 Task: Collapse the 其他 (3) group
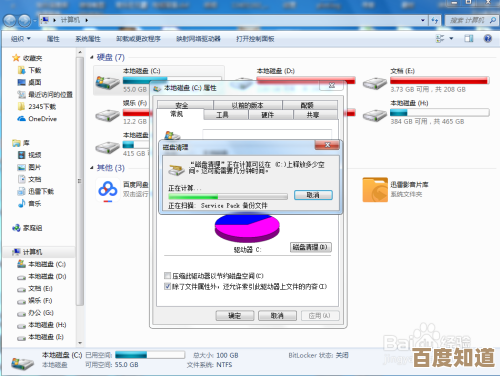click(x=92, y=168)
